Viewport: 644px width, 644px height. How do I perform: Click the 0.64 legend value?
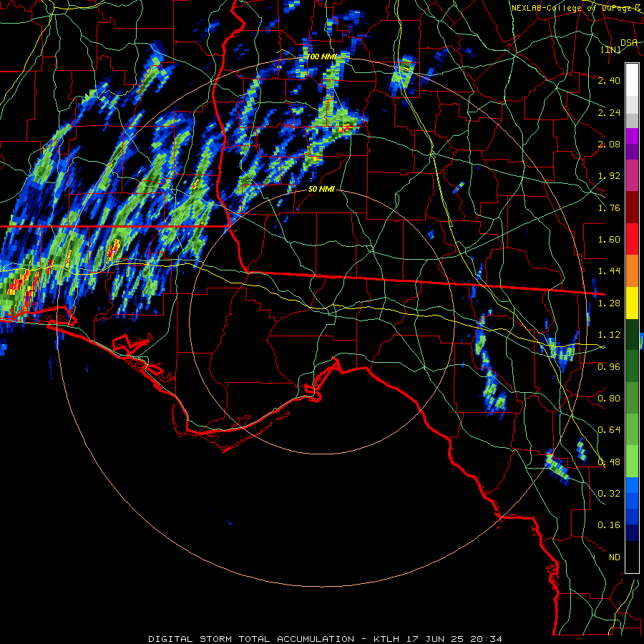[x=609, y=430]
